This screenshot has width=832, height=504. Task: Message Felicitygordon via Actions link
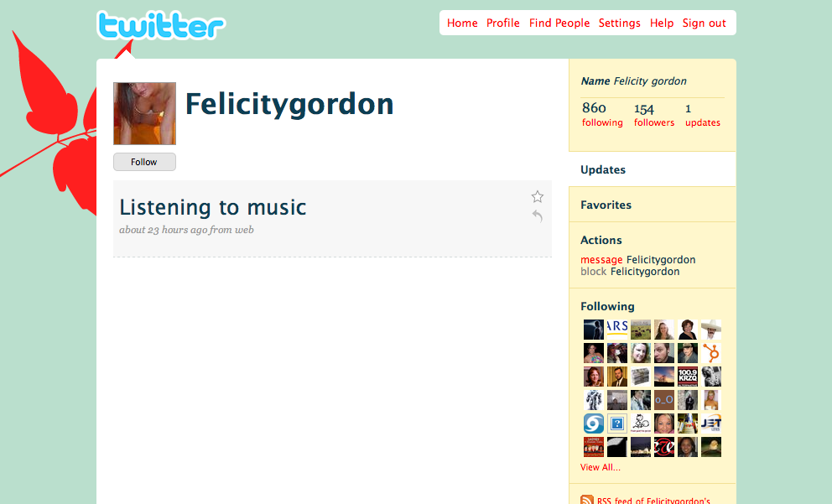point(601,259)
